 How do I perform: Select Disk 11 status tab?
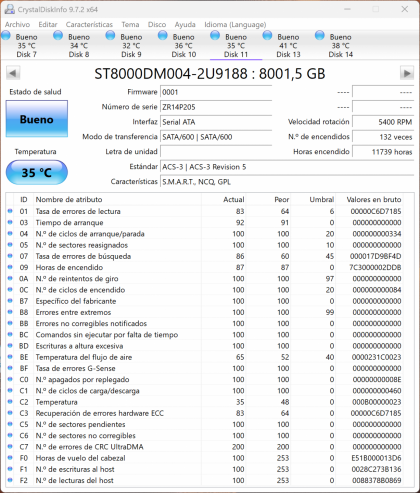click(x=236, y=45)
